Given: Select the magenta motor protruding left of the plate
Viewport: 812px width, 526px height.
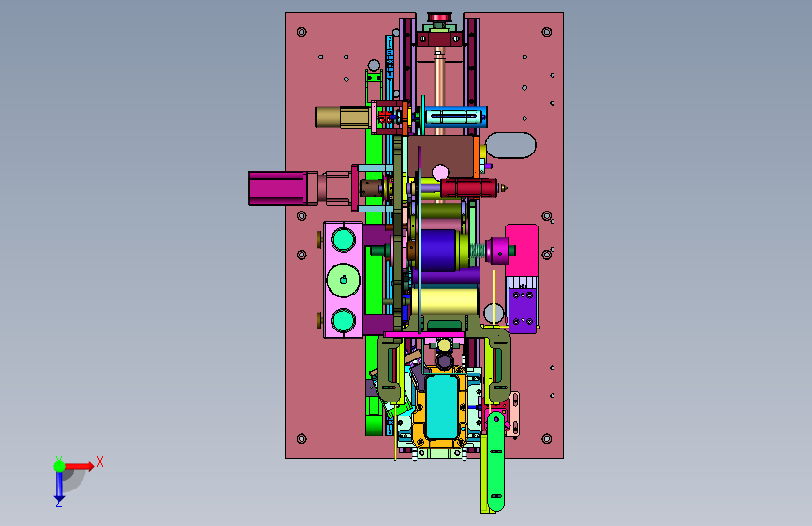Looking at the screenshot, I should (x=277, y=188).
